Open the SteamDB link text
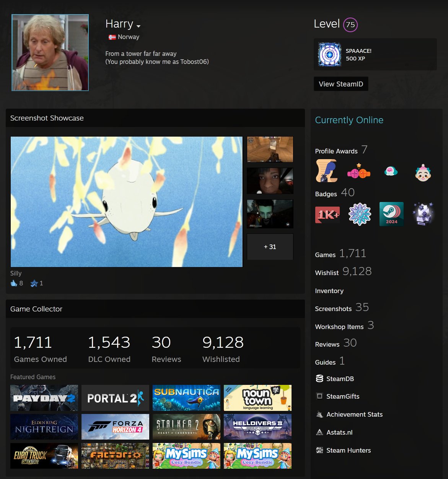 pos(340,379)
